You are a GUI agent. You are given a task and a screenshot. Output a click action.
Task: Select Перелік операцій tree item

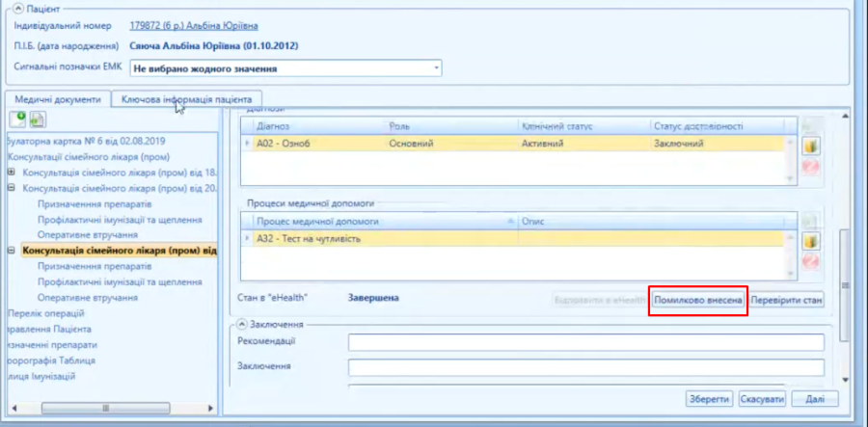click(45, 313)
